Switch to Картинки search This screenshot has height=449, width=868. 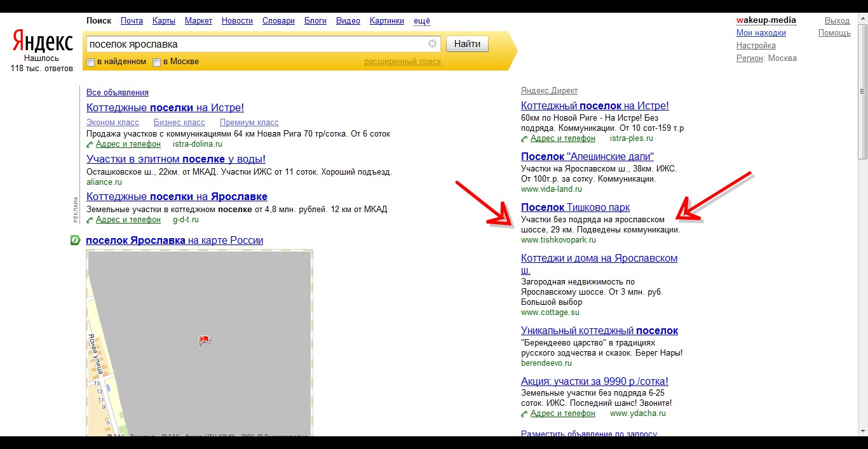click(387, 20)
